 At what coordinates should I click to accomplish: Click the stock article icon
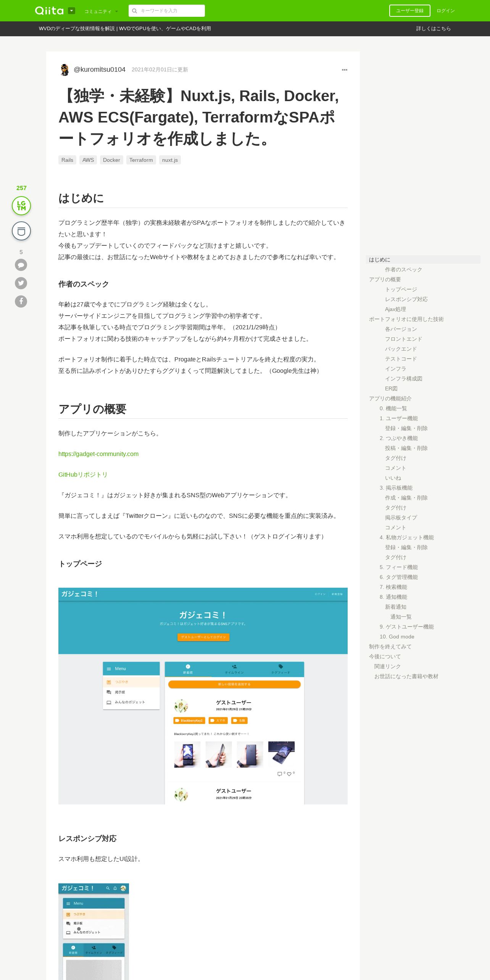coord(21,231)
